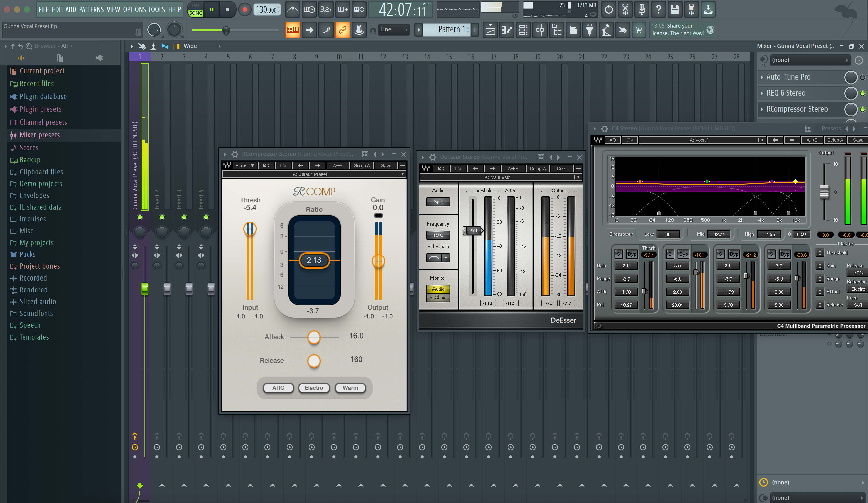
Task: Open the Playlist view icon
Action: pyautogui.click(x=490, y=30)
